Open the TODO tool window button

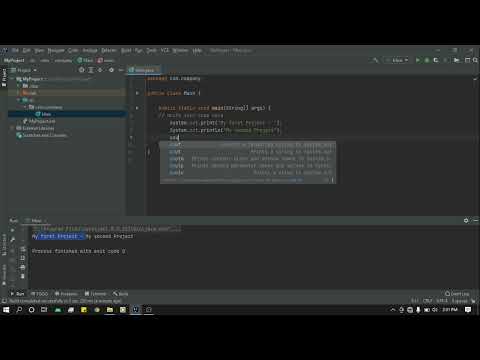pos(39,294)
